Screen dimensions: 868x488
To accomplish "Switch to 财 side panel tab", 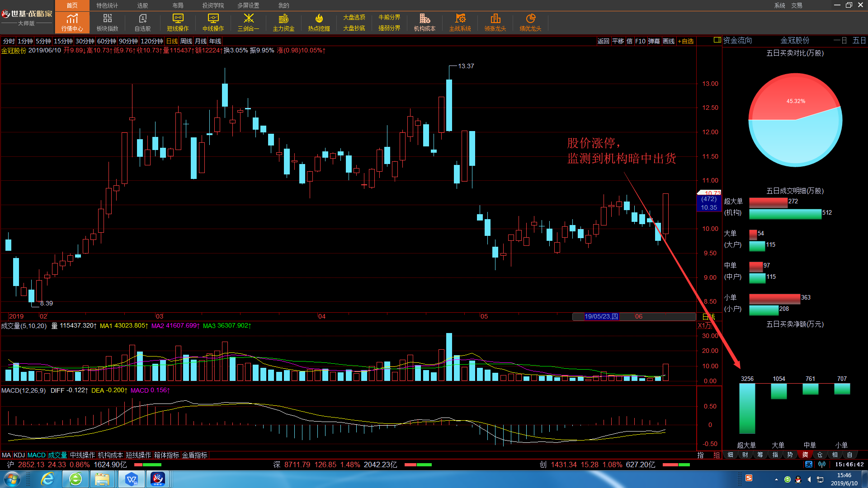I will [x=745, y=455].
